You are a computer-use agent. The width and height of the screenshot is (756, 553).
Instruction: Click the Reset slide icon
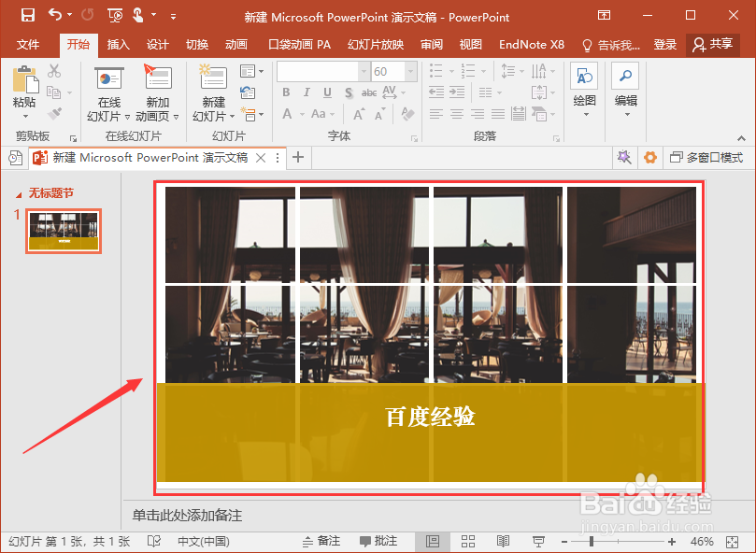tap(248, 92)
